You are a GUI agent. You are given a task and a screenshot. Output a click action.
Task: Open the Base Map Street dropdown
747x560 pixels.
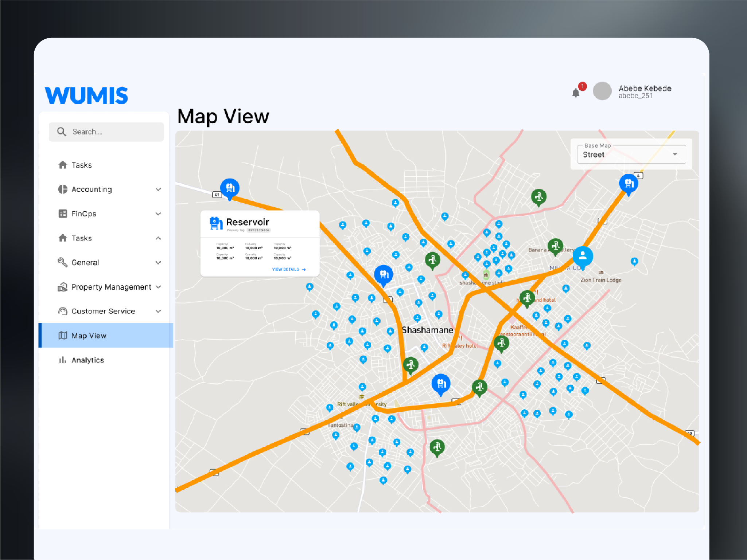coord(631,154)
